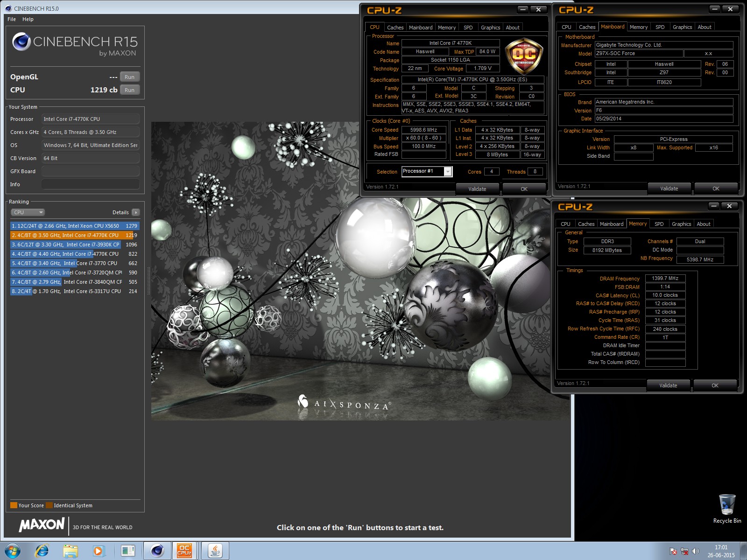Click Multiplier value x 60.0

click(x=423, y=138)
